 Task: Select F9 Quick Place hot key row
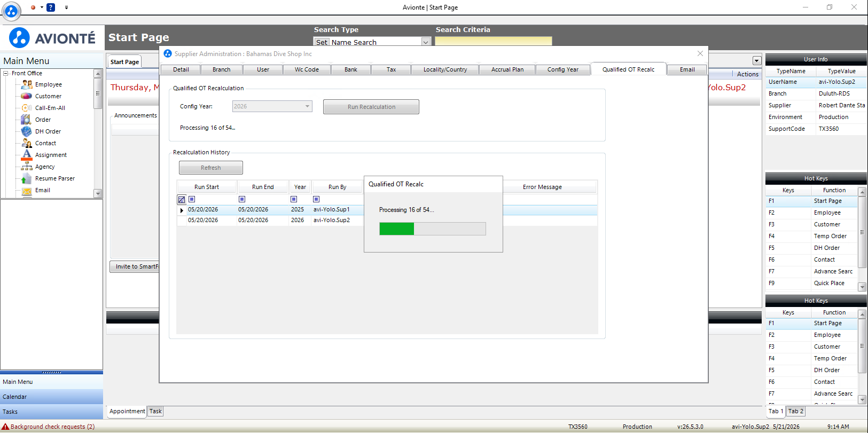811,283
